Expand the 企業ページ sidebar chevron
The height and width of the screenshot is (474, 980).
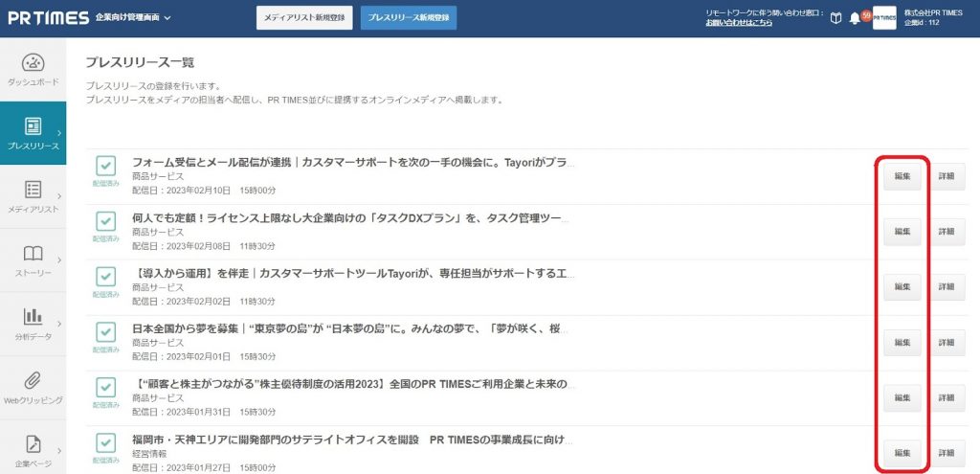click(x=59, y=450)
